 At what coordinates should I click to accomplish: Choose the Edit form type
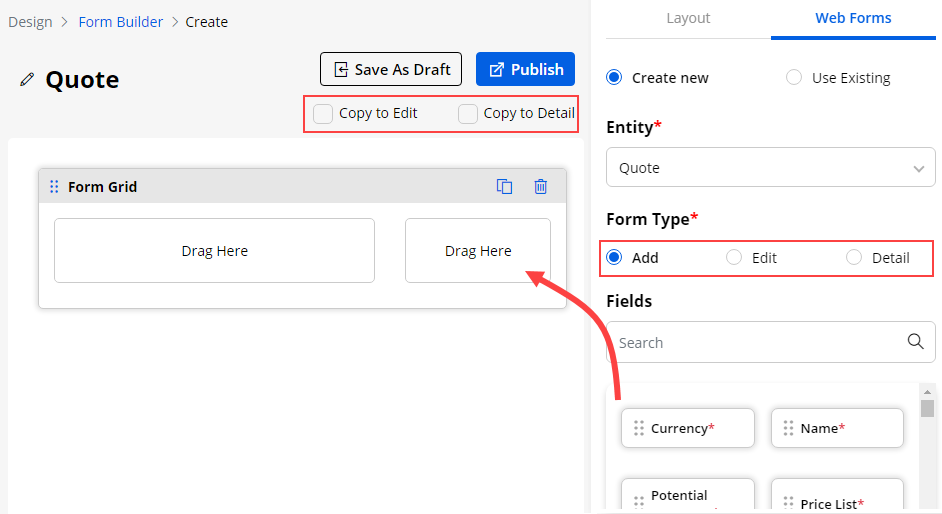click(734, 258)
